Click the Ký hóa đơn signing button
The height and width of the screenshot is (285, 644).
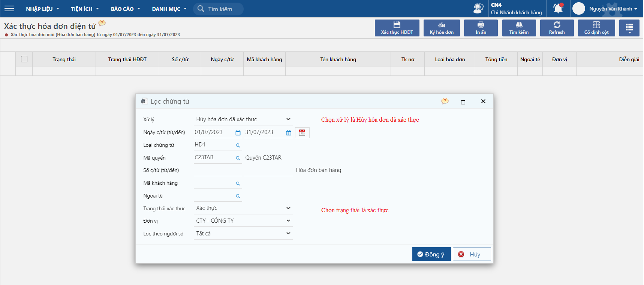[x=442, y=28]
